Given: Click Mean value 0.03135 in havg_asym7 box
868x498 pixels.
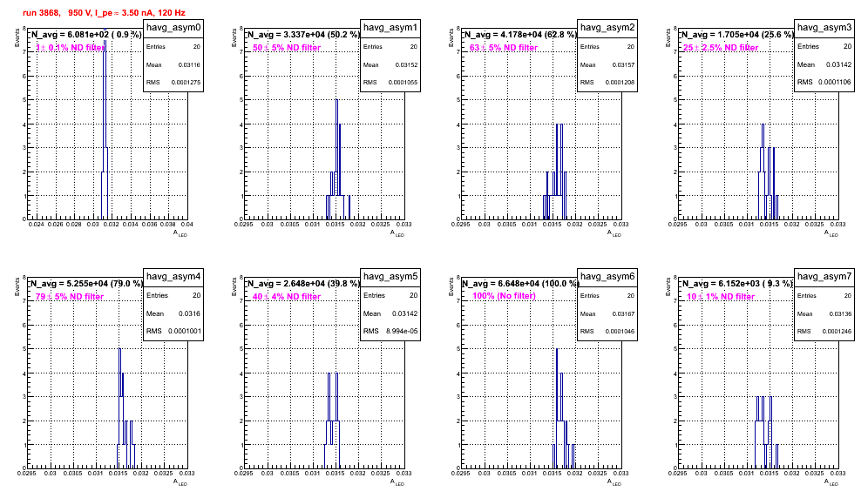Looking at the screenshot, I should [840, 313].
